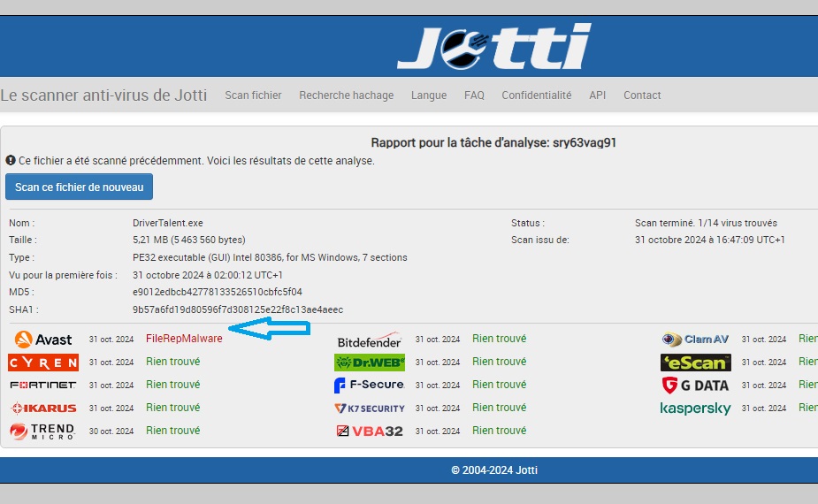Open the Langue menu
818x504 pixels.
coord(429,95)
